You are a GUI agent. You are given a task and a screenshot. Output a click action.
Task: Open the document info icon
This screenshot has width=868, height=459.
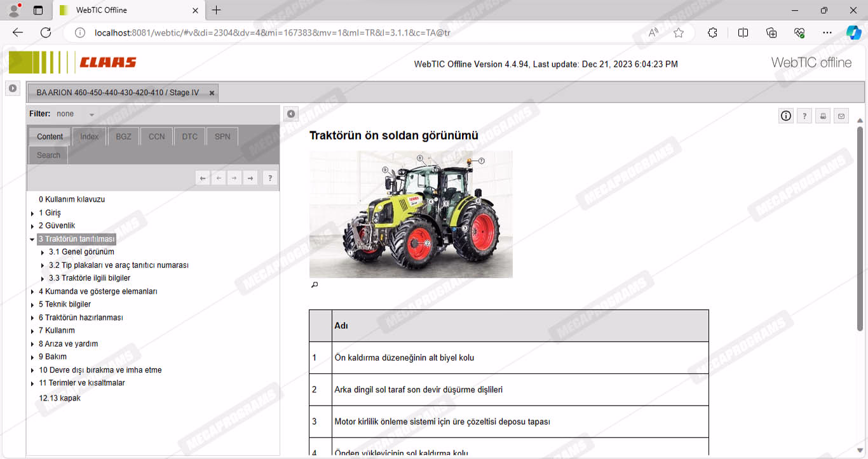coord(786,116)
